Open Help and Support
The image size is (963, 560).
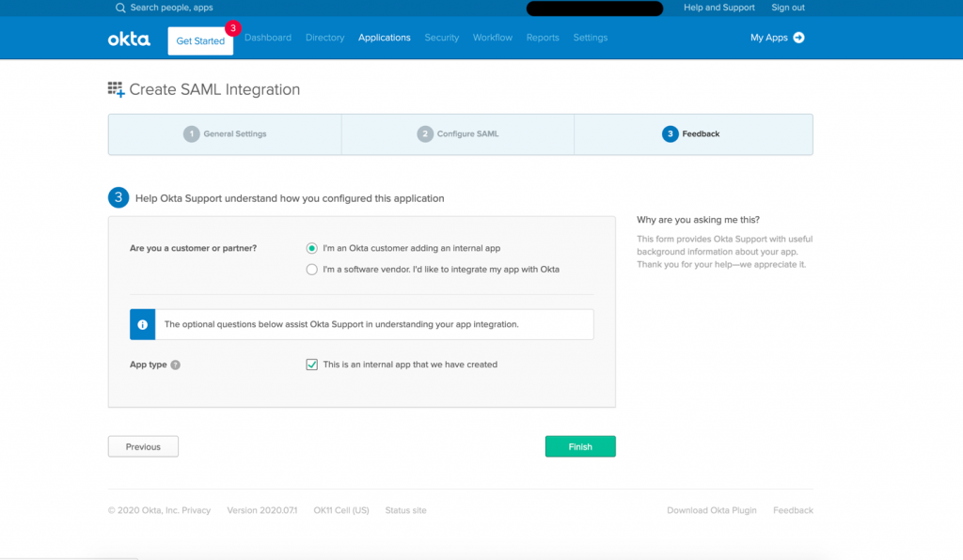pos(718,8)
